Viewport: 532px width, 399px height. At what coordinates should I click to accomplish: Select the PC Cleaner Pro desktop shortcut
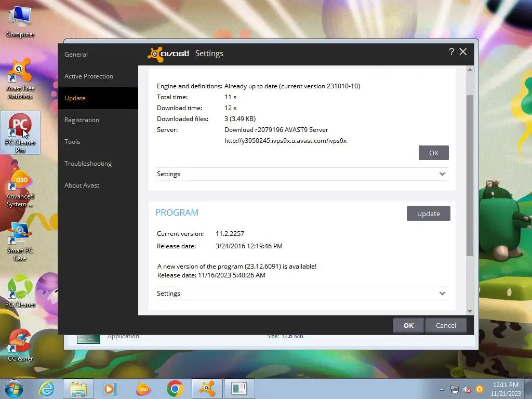(20, 132)
